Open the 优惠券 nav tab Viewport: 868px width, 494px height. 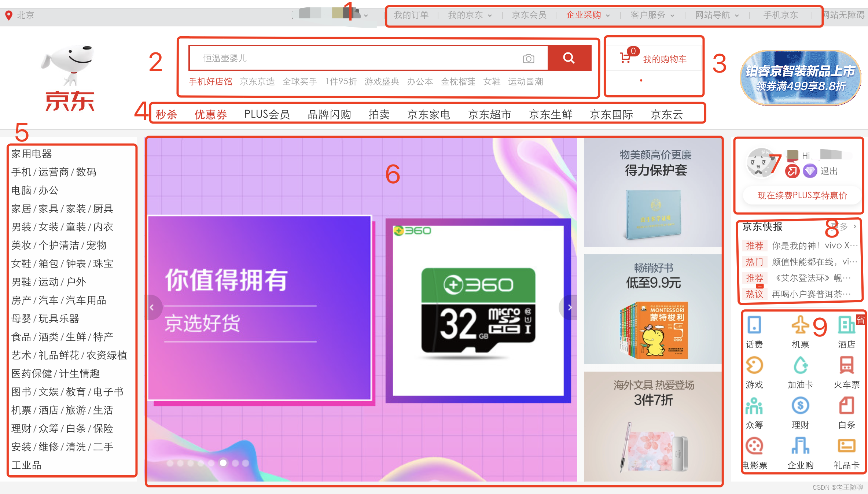point(211,114)
